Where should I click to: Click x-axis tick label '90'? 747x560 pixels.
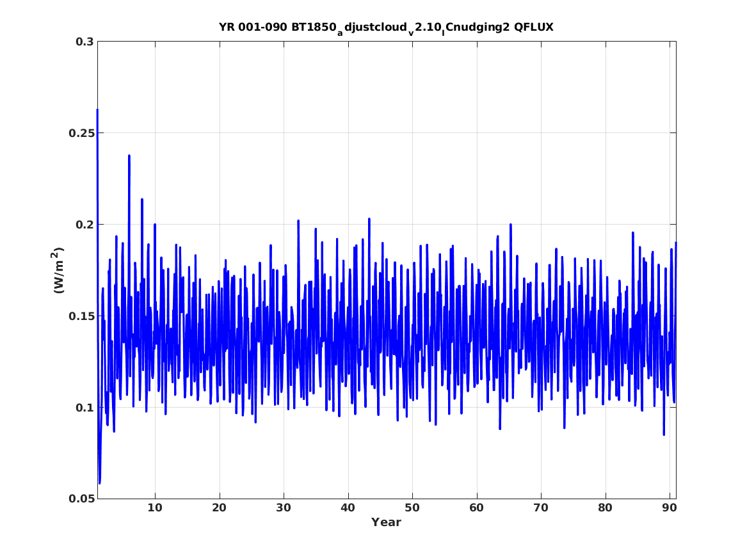pyautogui.click(x=670, y=508)
